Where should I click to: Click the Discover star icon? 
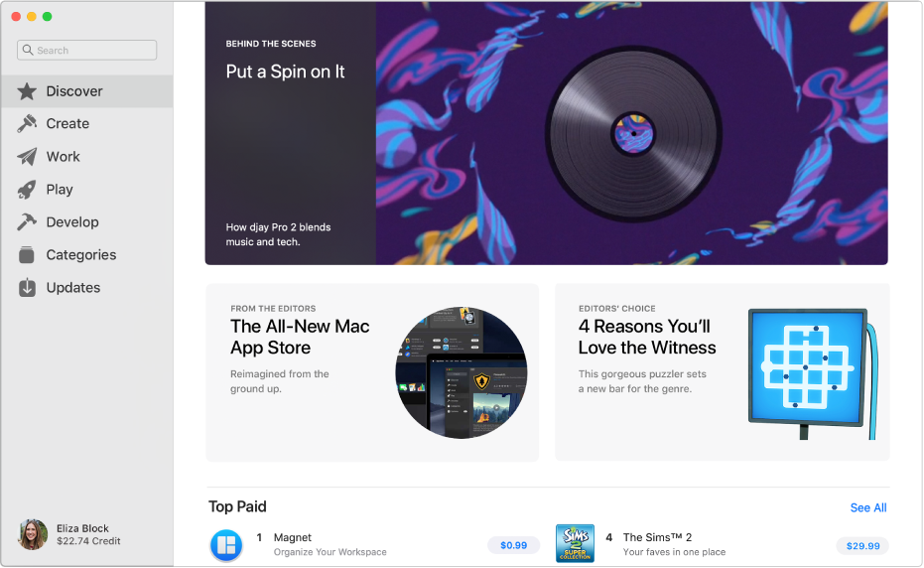point(27,91)
